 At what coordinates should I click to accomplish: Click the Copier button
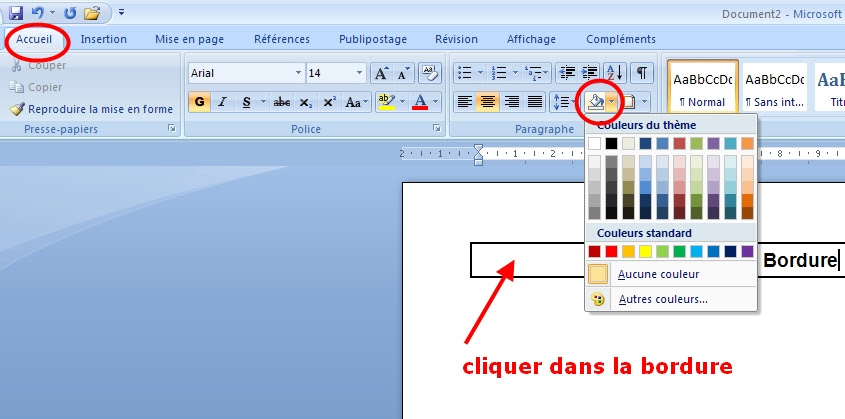(36, 87)
